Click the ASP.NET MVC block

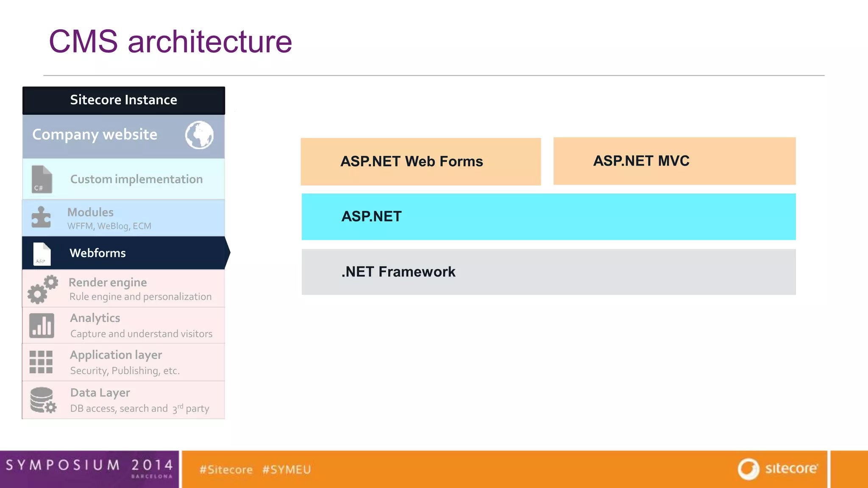674,161
